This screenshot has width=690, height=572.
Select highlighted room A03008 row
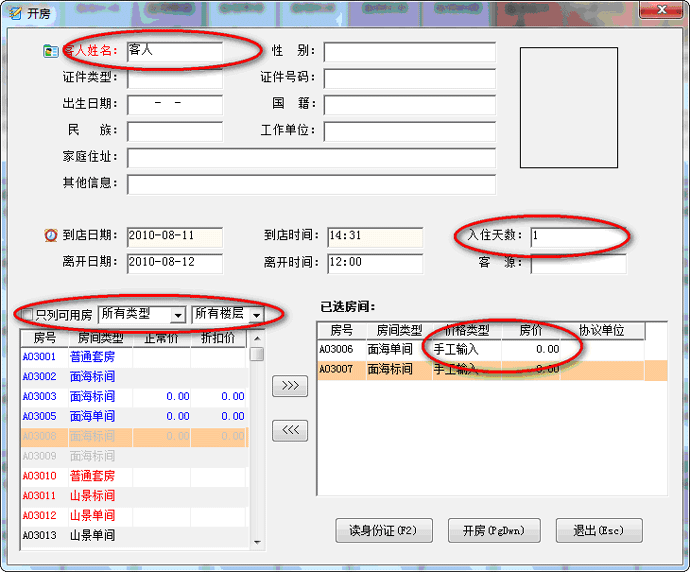pyautogui.click(x=135, y=436)
